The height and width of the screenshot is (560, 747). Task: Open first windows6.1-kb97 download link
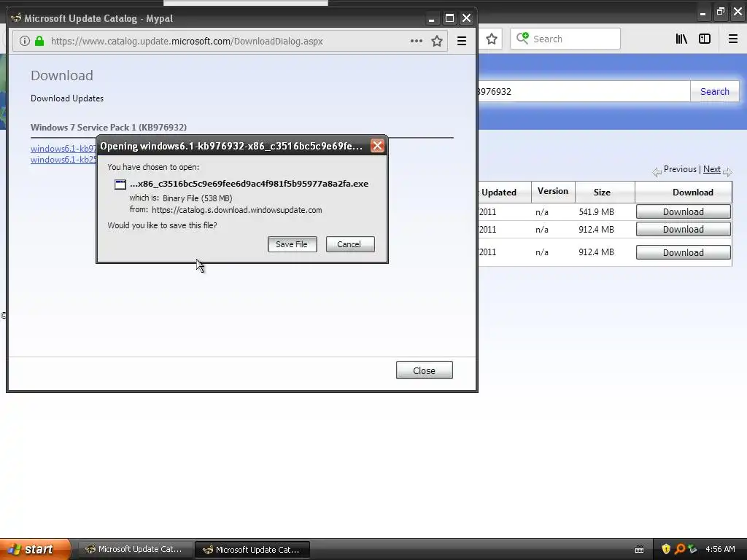pos(63,149)
